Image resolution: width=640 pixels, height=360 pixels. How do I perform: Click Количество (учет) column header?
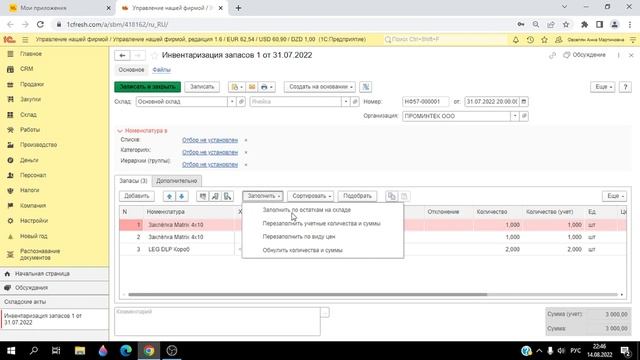click(x=549, y=212)
